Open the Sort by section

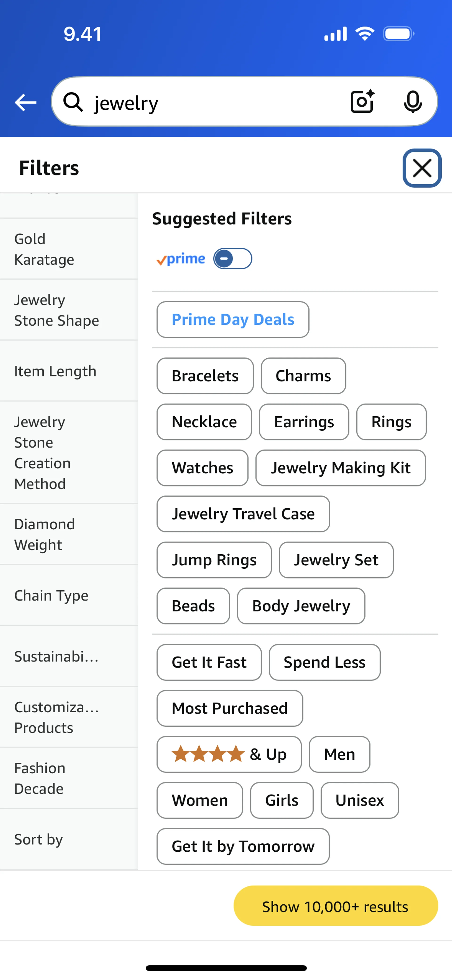69,839
